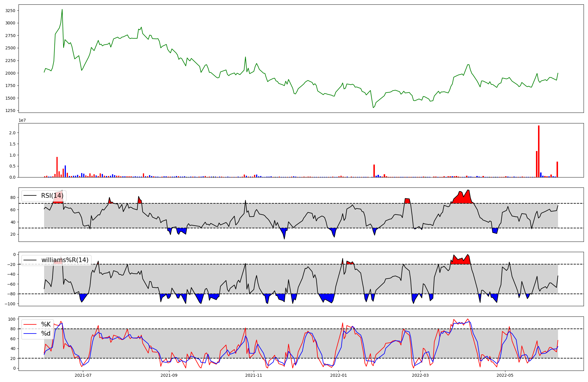Select the 2021-09 x-axis date label

pyautogui.click(x=169, y=375)
